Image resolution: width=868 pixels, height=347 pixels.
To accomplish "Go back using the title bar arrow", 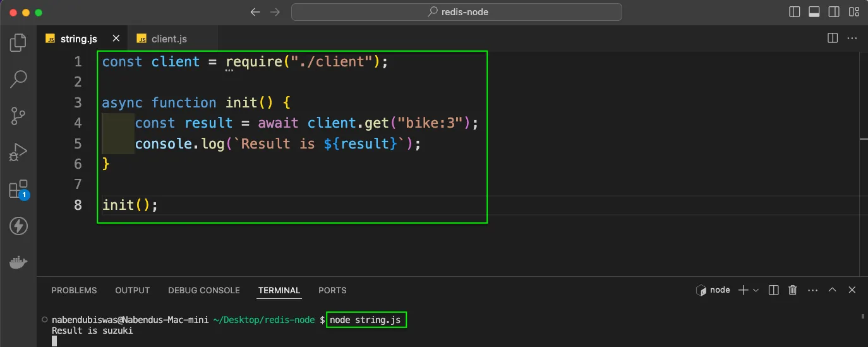I will [x=255, y=12].
